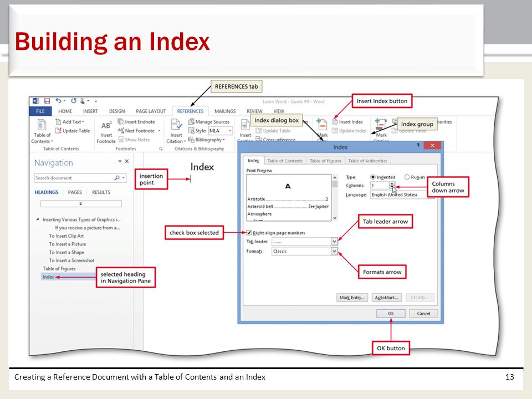Select the Indented type radio button

[x=373, y=177]
